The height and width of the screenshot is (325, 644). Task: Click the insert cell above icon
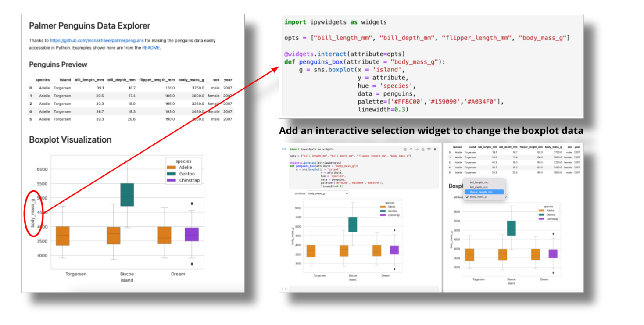coord(423,149)
